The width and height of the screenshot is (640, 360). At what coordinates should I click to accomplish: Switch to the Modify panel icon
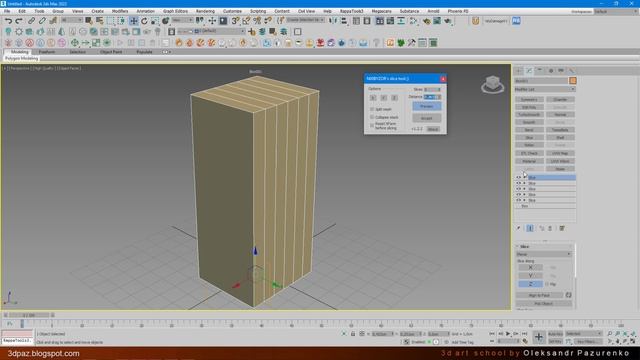529,71
